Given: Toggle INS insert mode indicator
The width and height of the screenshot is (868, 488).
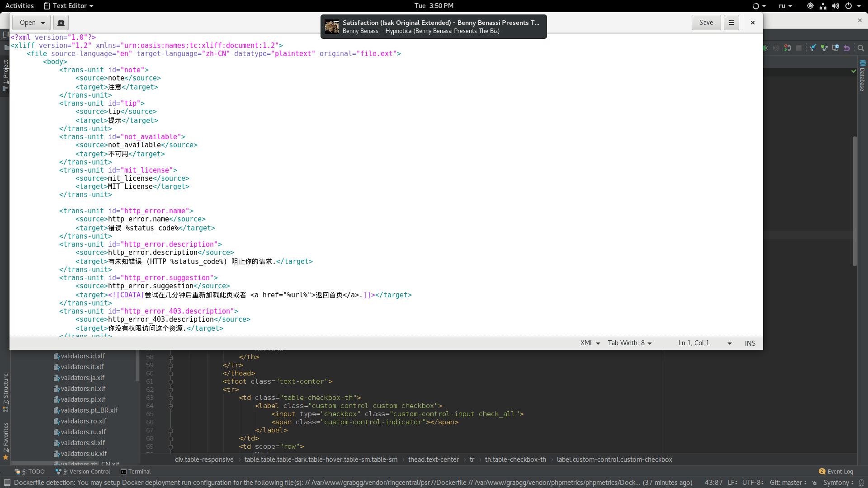Looking at the screenshot, I should (x=750, y=343).
